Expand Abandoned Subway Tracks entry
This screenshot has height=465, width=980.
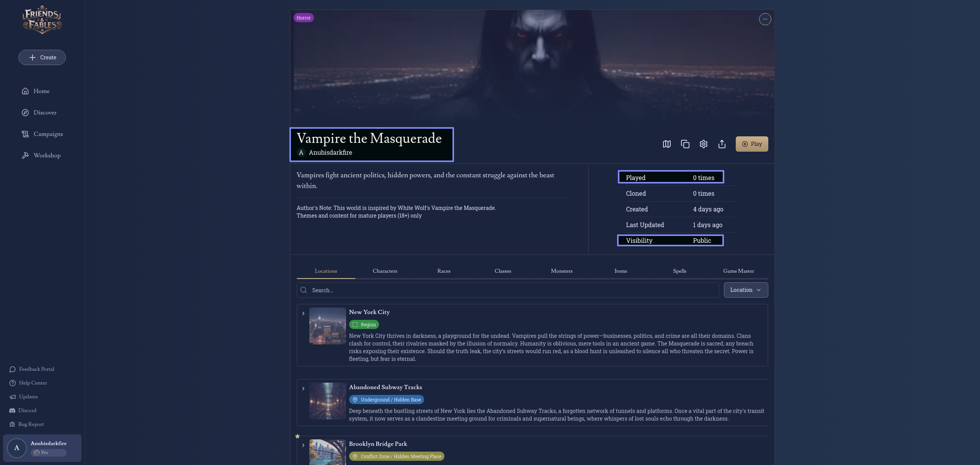pos(303,389)
